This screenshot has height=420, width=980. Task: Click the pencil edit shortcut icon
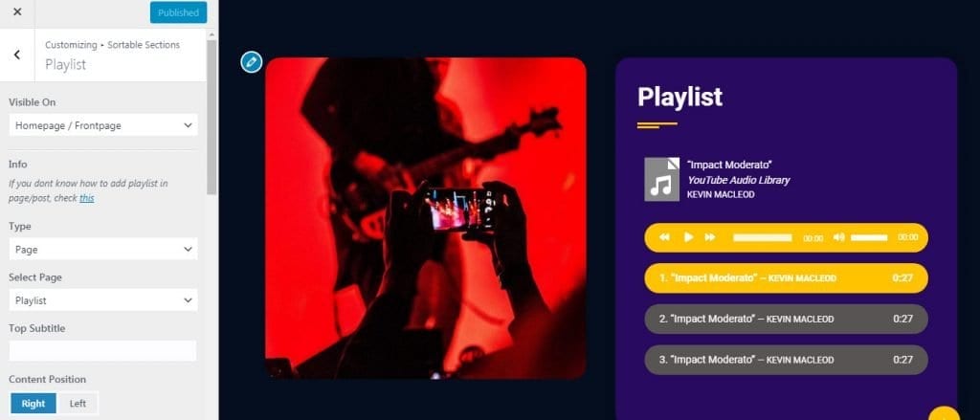coord(252,62)
